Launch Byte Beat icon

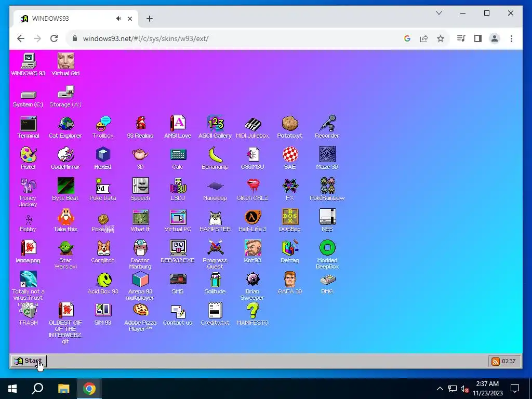[65, 186]
